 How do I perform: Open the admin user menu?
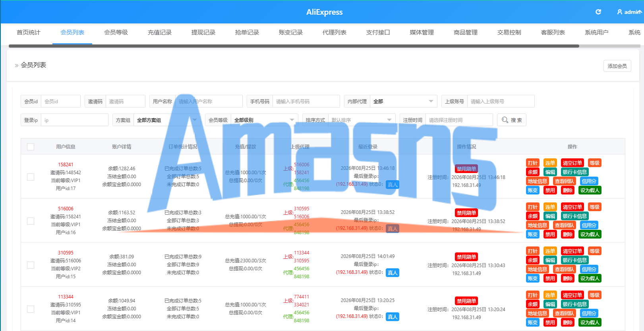click(629, 12)
